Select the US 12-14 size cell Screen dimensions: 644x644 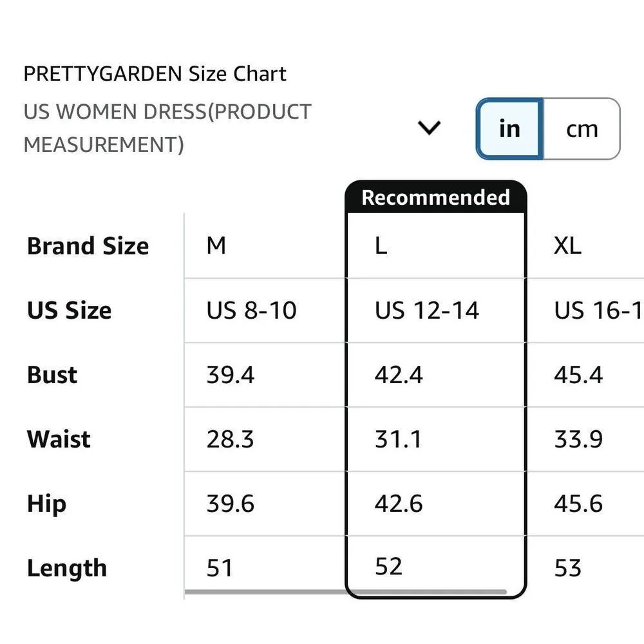(427, 310)
